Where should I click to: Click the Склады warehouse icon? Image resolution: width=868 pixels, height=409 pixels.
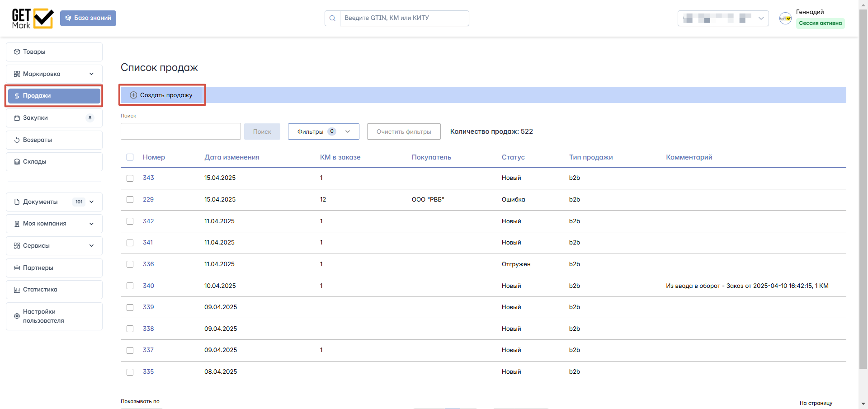[x=17, y=162]
